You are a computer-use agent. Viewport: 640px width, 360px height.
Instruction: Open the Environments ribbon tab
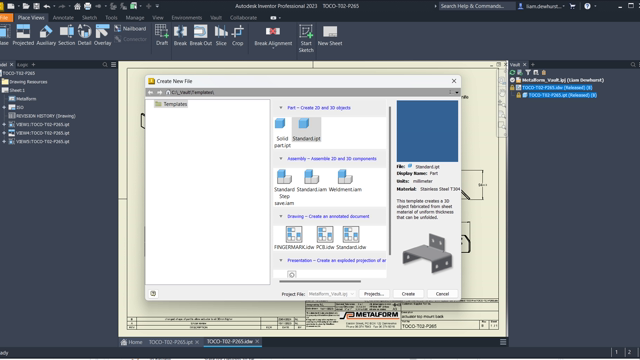187,18
